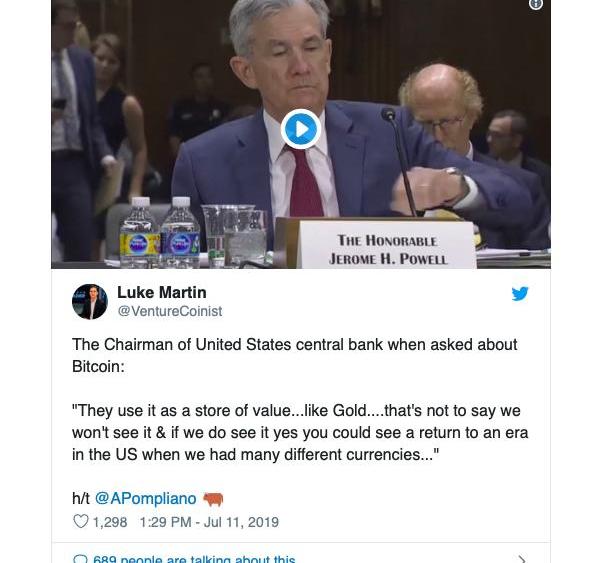Click the Twitter bird logo icon

(520, 293)
